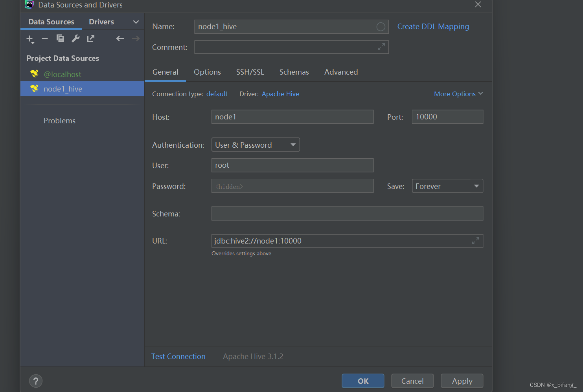Open the SSH/SSL tab
Screen dimensions: 583x392
[250, 72]
